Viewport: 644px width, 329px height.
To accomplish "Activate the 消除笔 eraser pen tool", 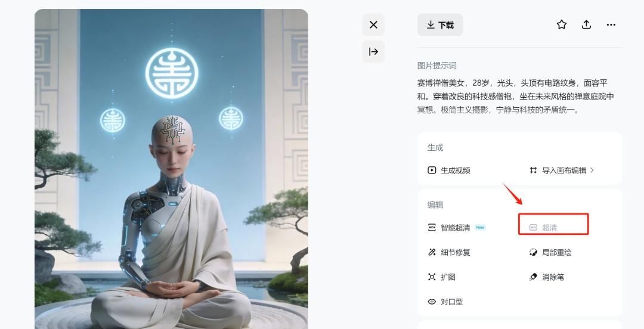I will pyautogui.click(x=547, y=277).
